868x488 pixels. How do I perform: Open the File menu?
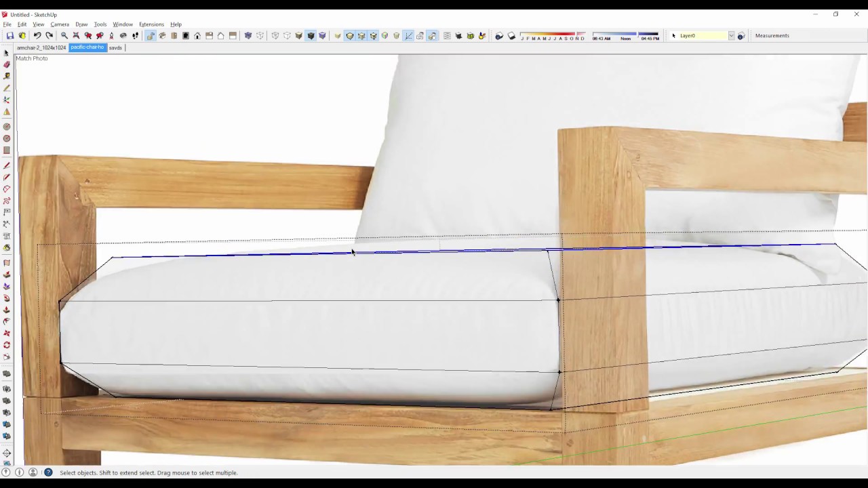pos(7,24)
